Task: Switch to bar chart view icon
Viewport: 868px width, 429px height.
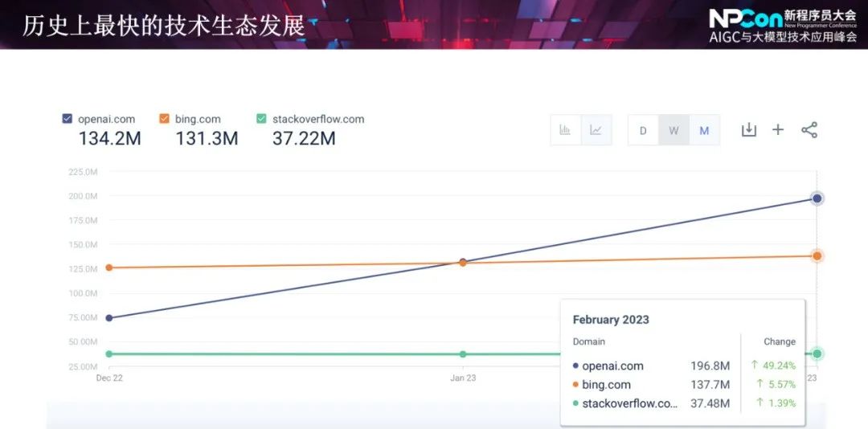Action: [x=565, y=130]
